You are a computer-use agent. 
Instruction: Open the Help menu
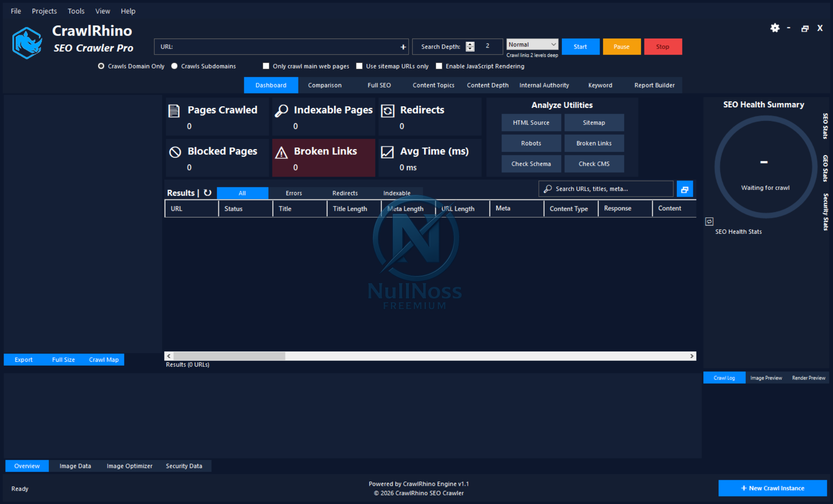128,11
